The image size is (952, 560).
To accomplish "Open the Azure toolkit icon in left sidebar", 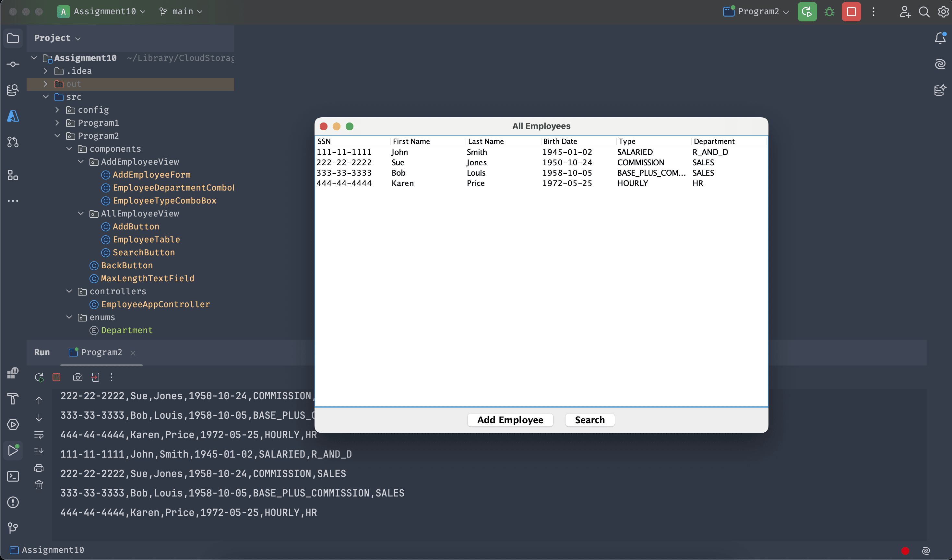I will point(13,116).
